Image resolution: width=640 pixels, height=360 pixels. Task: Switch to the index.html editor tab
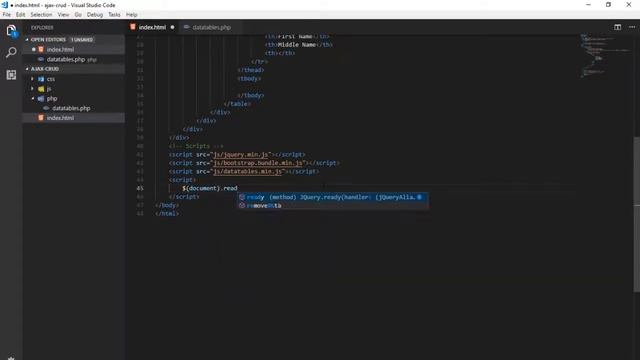pyautogui.click(x=152, y=27)
